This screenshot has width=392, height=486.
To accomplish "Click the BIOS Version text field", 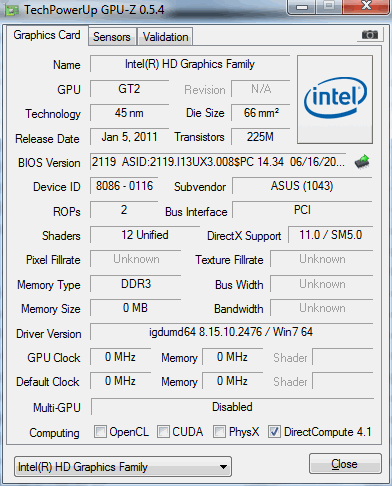I will point(218,162).
